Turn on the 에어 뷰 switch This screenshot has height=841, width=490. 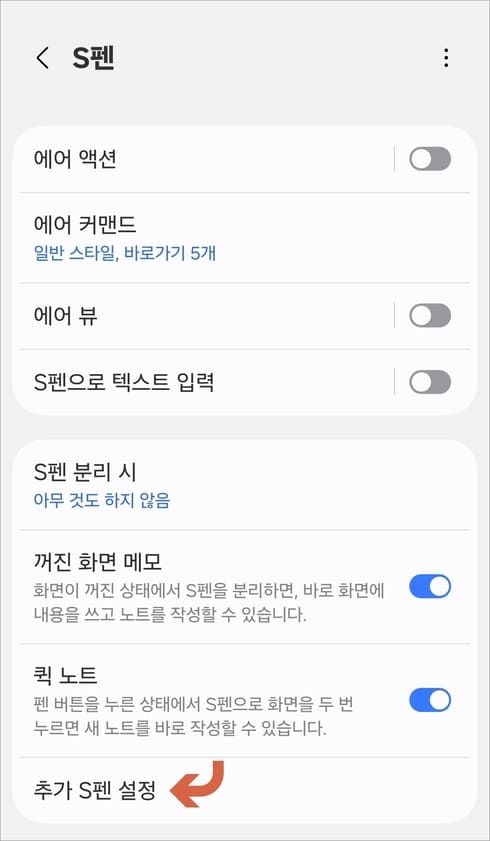(430, 315)
